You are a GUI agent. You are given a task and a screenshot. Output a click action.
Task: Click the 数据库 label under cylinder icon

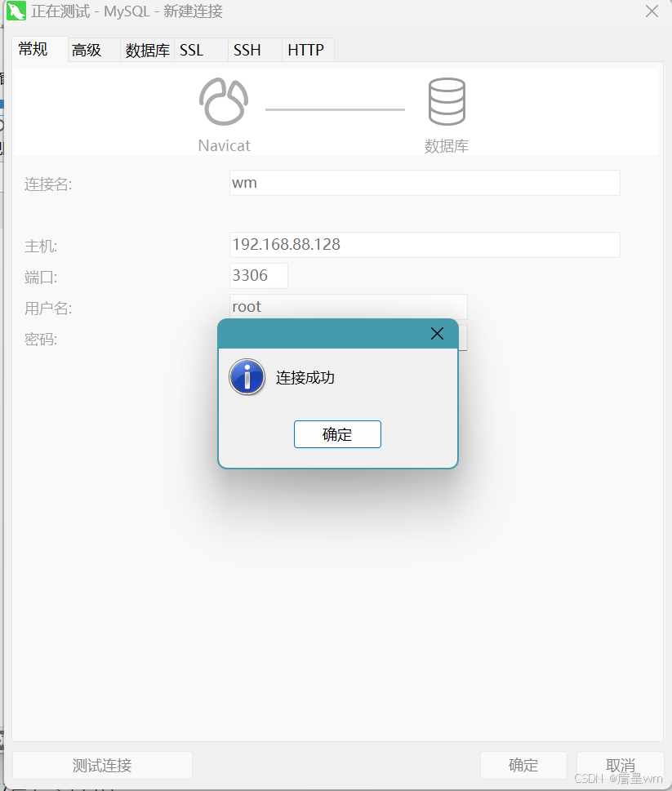tap(447, 146)
